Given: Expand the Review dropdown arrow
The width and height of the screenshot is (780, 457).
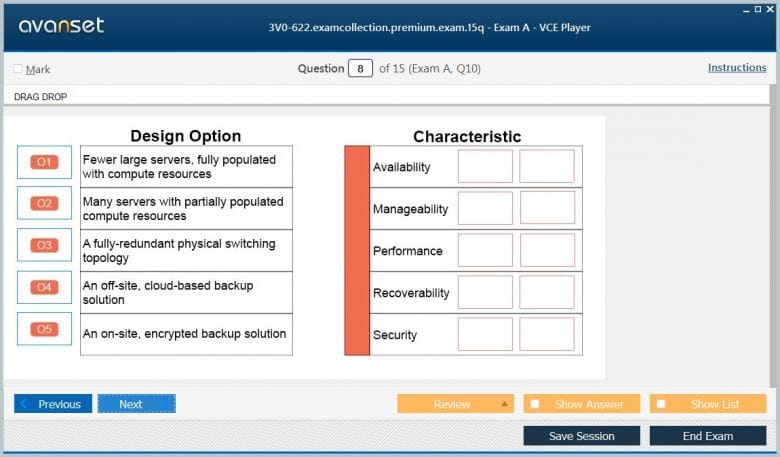Looking at the screenshot, I should tap(504, 404).
